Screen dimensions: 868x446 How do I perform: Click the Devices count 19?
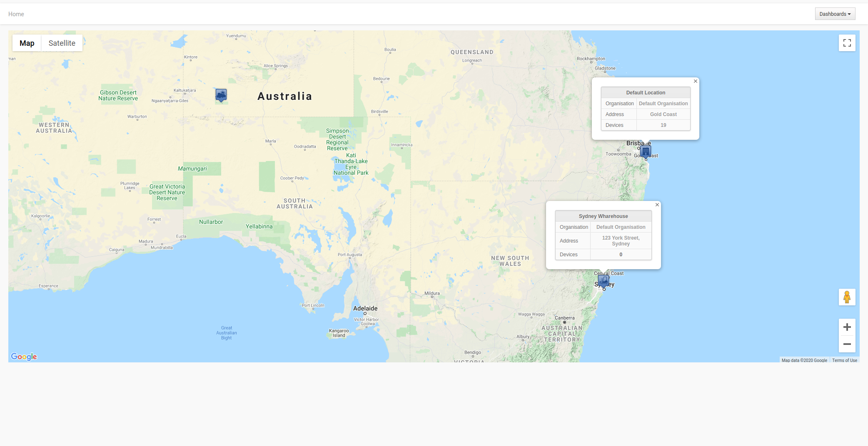coord(663,125)
